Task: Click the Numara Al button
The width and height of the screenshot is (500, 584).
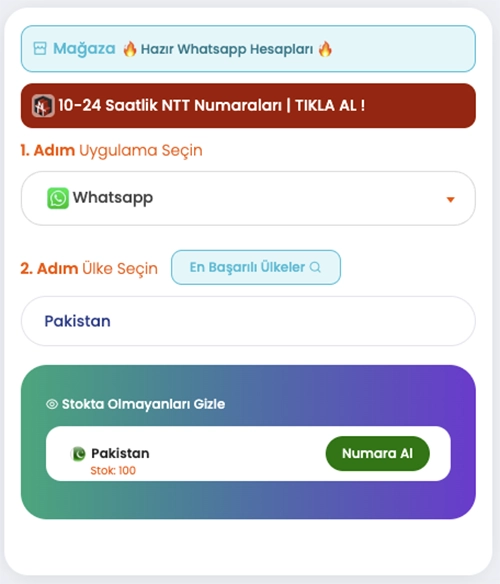Action: pyautogui.click(x=377, y=453)
